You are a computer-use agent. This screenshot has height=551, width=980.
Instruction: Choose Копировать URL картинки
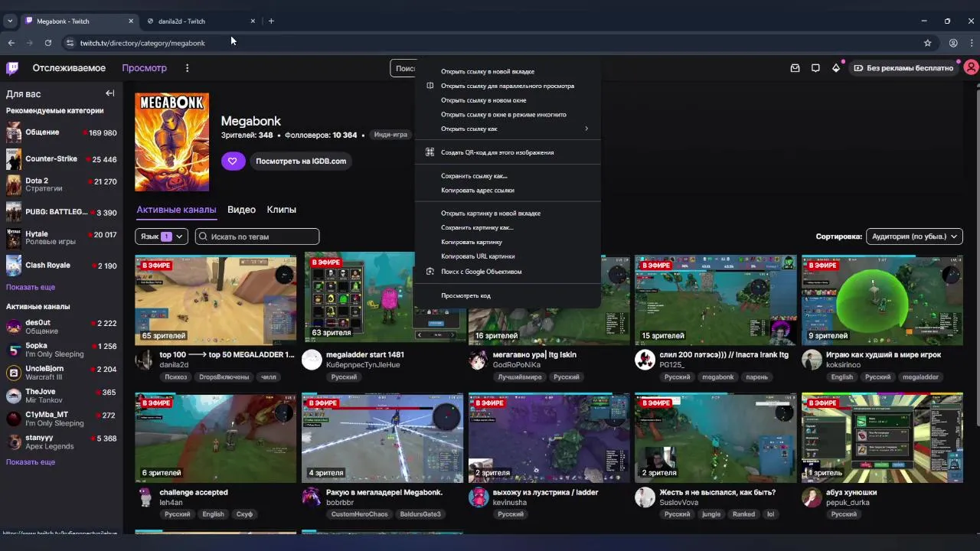pyautogui.click(x=508, y=256)
